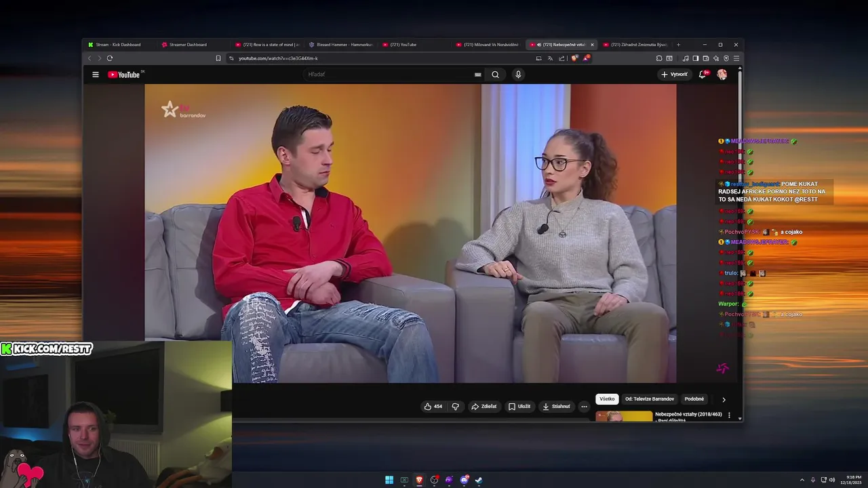Switch to the (721) YouTube tab
Viewport: 868px width, 488px height.
(x=403, y=45)
